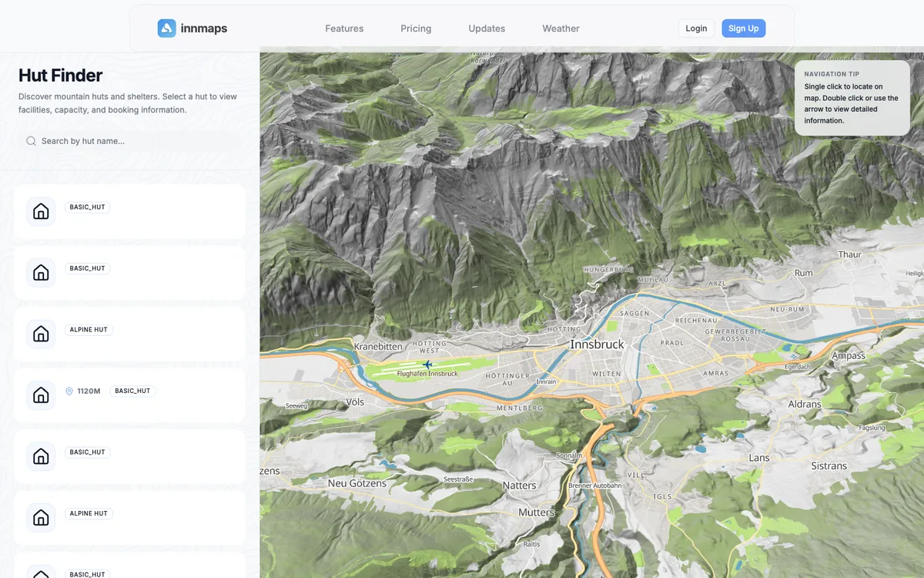Viewport: 924px width, 578px height.
Task: Click the ARZL map label
Action: point(717,284)
